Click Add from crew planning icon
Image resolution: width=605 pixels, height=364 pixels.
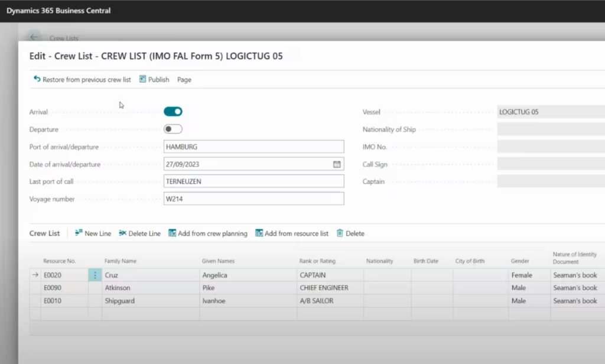coord(173,233)
